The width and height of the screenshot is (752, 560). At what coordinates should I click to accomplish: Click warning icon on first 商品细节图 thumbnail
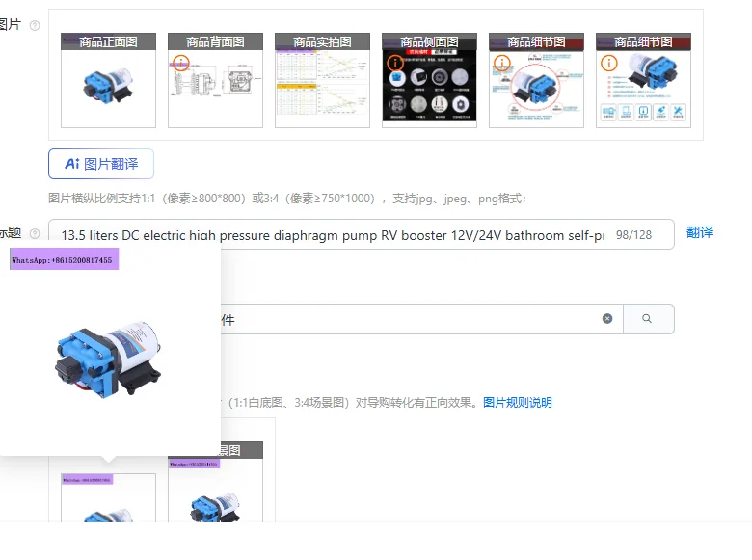coord(502,63)
